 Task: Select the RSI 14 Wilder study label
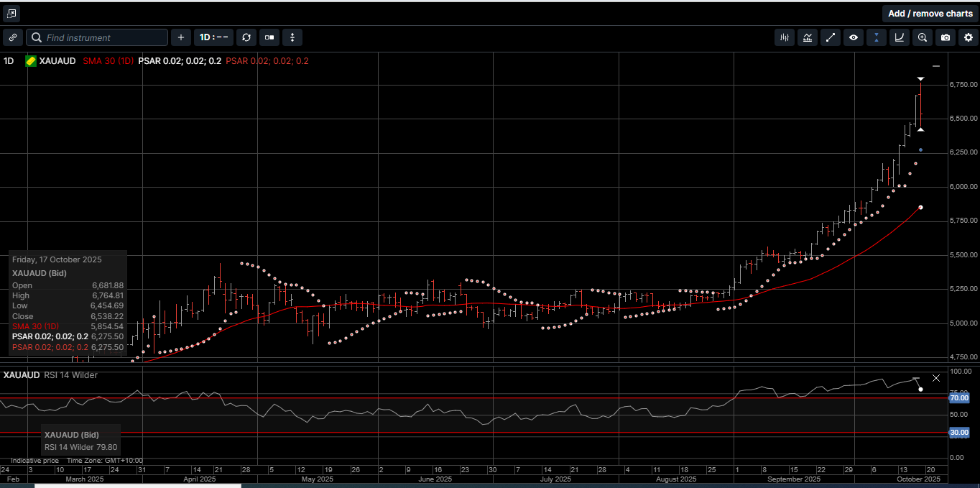pyautogui.click(x=70, y=375)
